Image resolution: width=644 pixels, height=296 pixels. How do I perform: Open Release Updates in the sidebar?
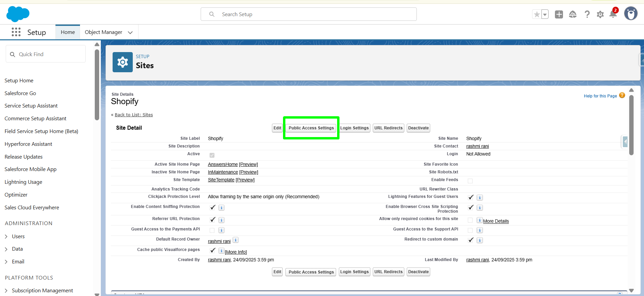[x=24, y=157]
